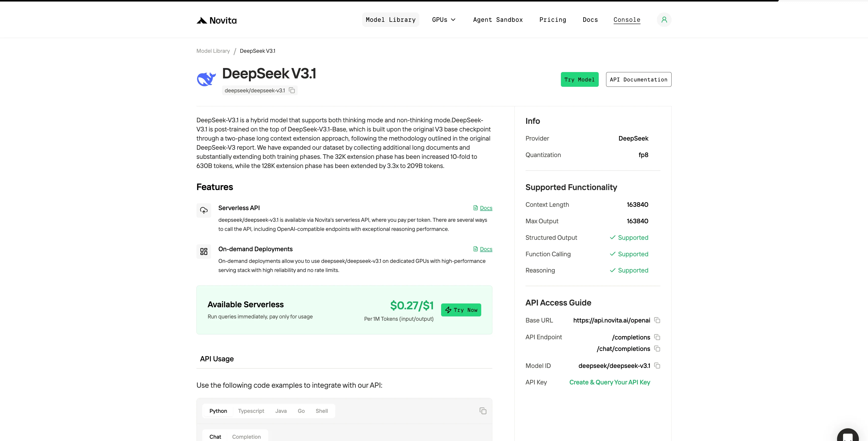This screenshot has width=868, height=441.
Task: Open API Documentation button
Action: [639, 79]
